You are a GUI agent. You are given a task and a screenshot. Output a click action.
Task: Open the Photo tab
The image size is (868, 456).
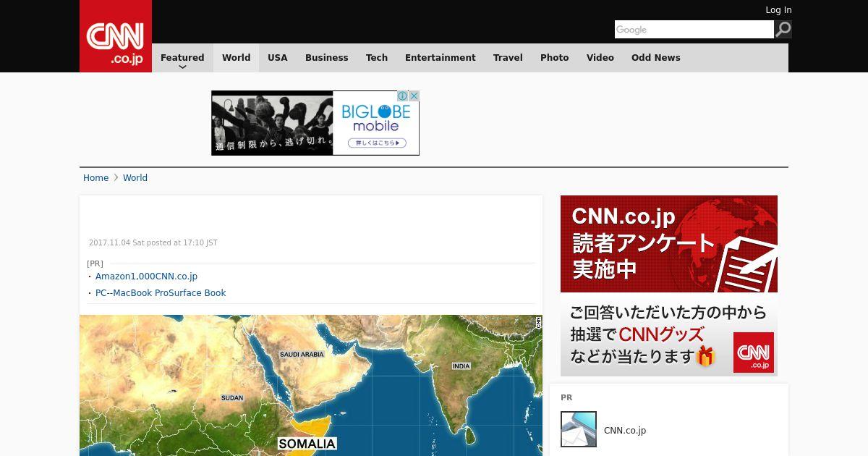[555, 58]
